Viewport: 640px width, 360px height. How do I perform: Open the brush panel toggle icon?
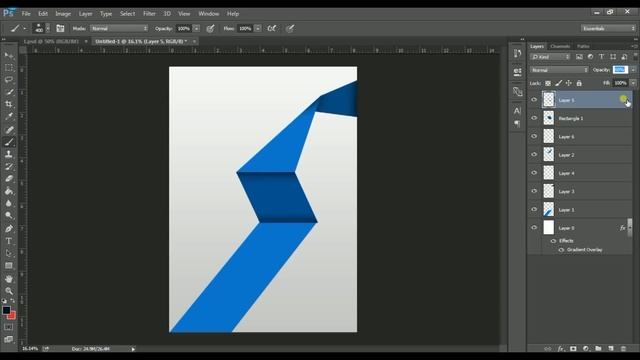(60, 28)
